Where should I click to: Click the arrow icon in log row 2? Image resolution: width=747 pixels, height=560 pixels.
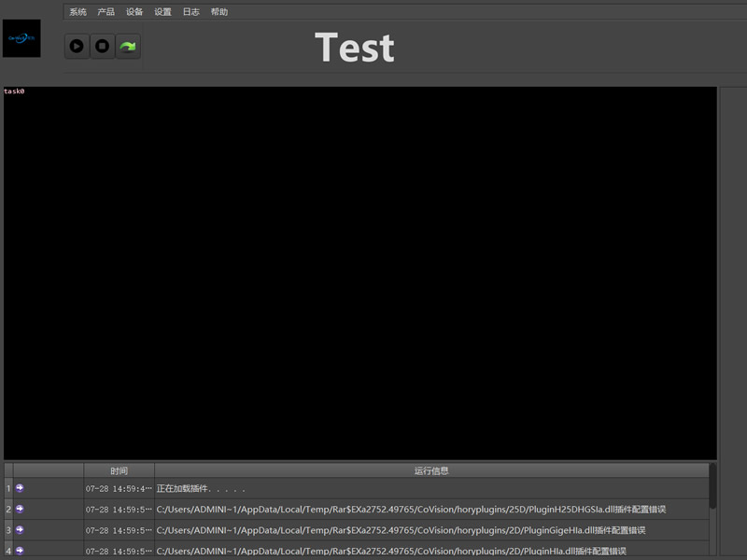pos(21,509)
